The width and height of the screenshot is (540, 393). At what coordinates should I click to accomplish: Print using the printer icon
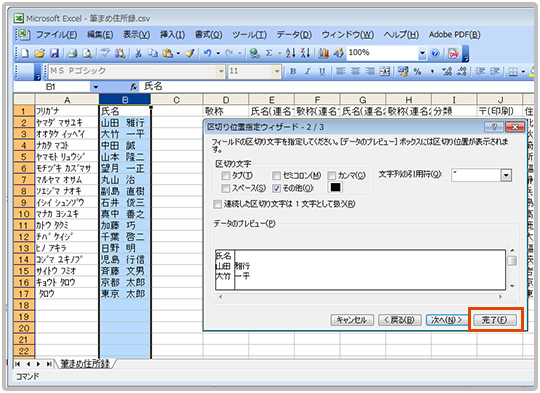click(72, 53)
